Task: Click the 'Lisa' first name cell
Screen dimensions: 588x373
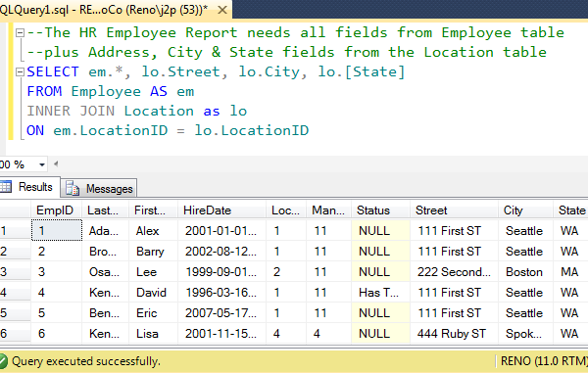Action: tap(154, 334)
